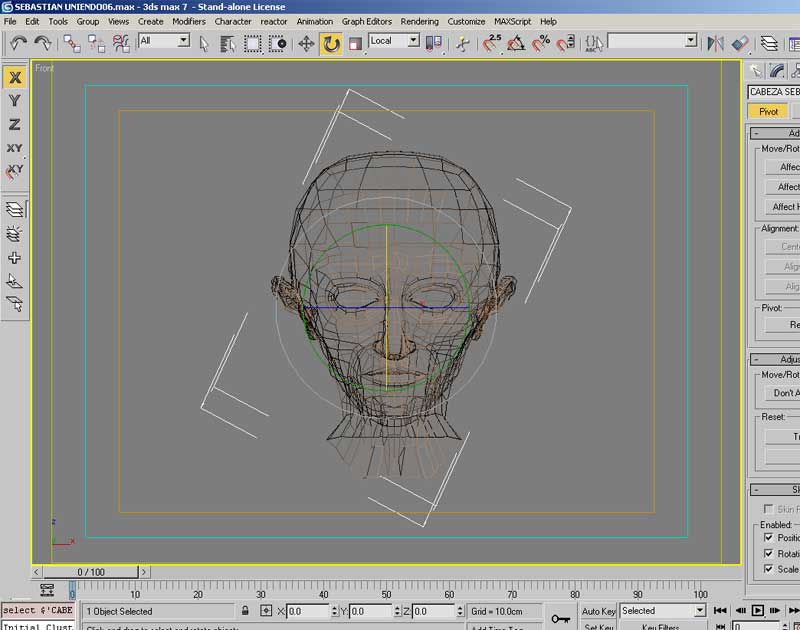Restrict to Z axis constraint
This screenshot has height=630, width=800.
[15, 124]
